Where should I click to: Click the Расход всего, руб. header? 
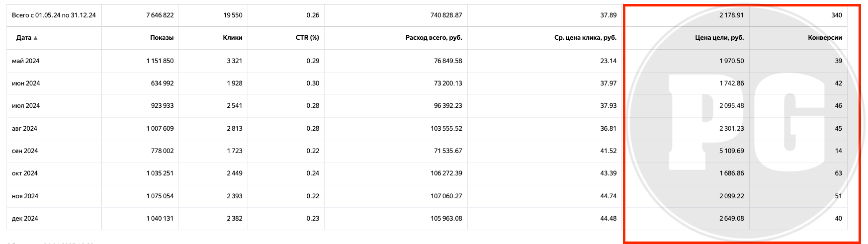pyautogui.click(x=434, y=38)
